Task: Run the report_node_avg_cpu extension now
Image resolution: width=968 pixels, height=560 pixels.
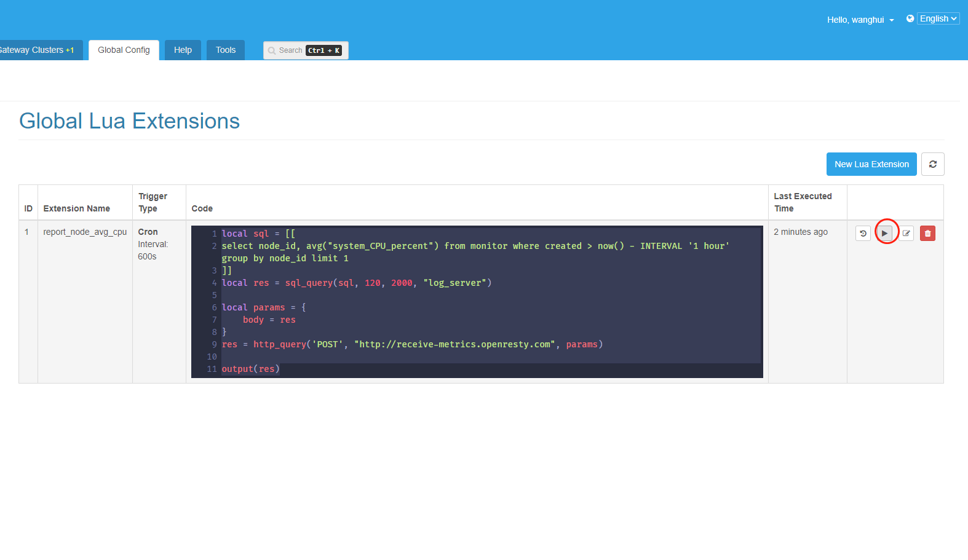Action: coord(884,234)
